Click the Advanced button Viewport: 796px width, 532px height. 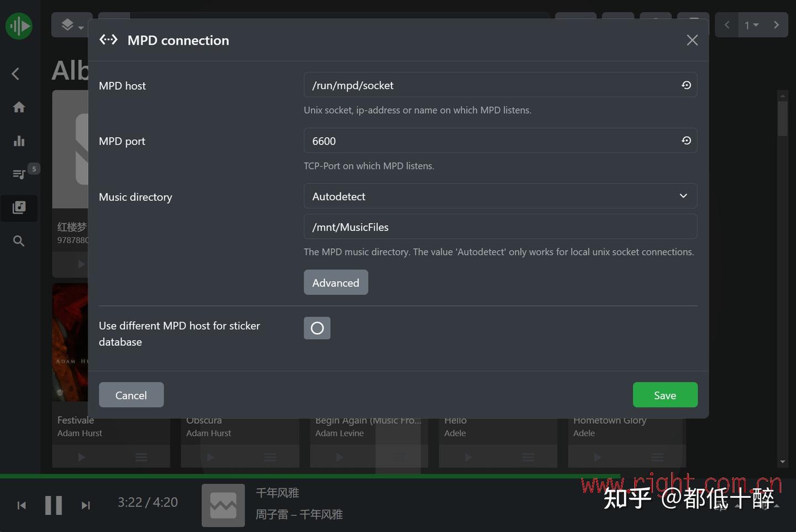click(336, 282)
